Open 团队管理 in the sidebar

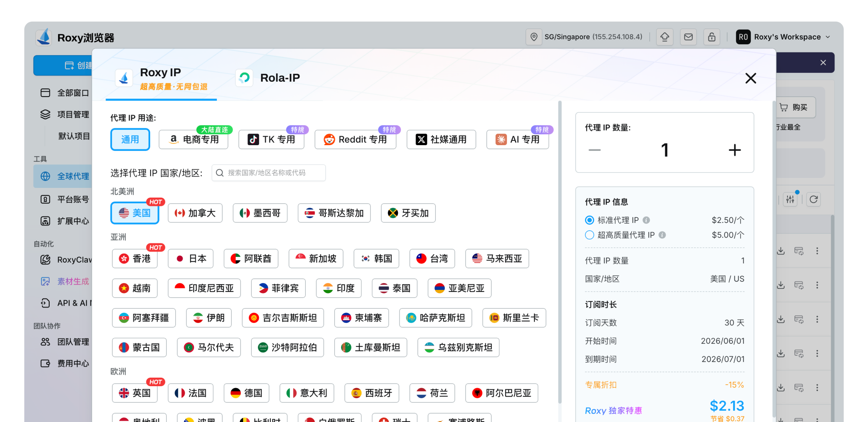tap(65, 342)
